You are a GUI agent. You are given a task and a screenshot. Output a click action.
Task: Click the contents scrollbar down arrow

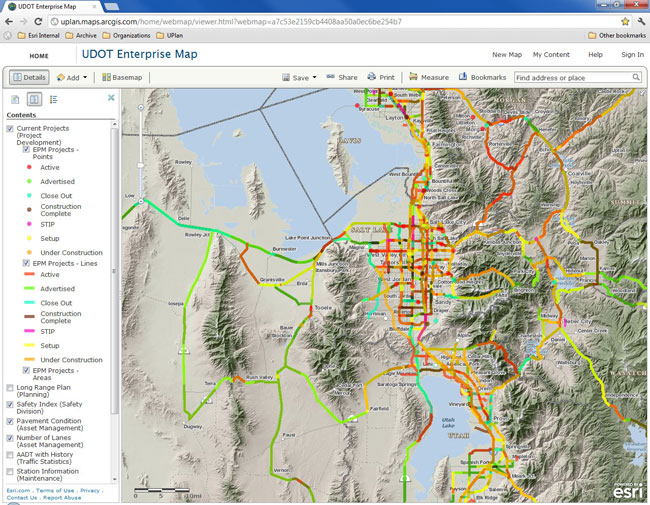pyautogui.click(x=114, y=479)
